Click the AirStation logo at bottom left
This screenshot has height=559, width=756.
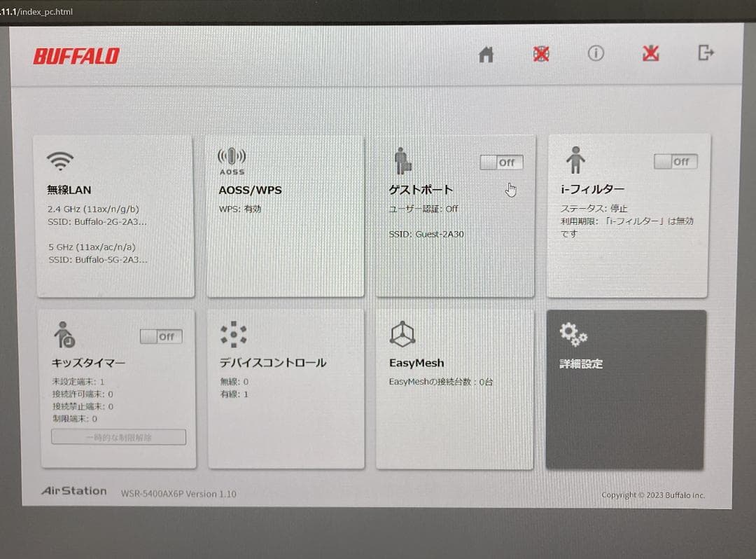point(73,490)
